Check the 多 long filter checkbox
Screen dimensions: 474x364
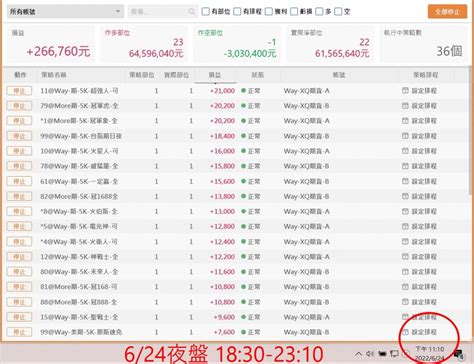pyautogui.click(x=319, y=12)
